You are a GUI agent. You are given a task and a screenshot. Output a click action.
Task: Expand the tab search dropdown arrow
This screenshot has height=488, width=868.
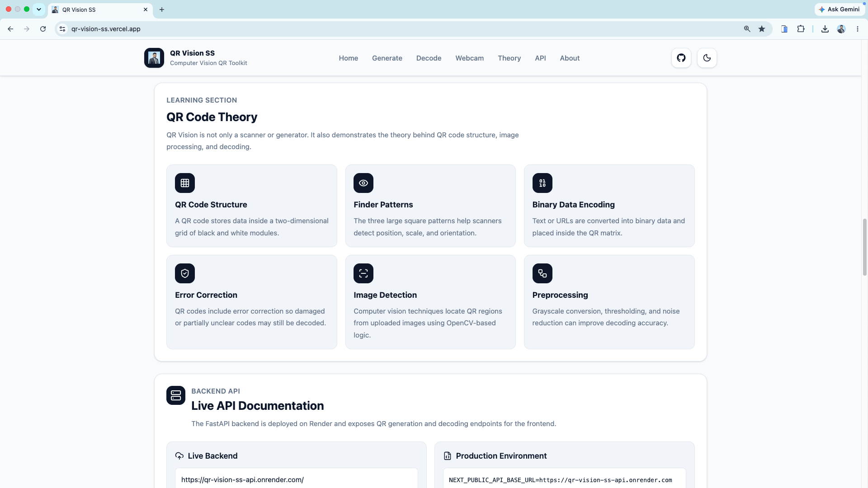[x=39, y=9]
